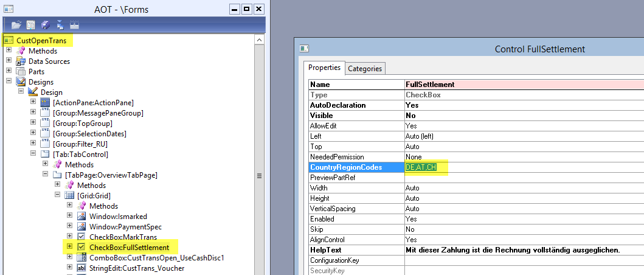Image resolution: width=644 pixels, height=275 pixels.
Task: Expand the Methods node under CustOpenTrans
Action: click(x=9, y=51)
